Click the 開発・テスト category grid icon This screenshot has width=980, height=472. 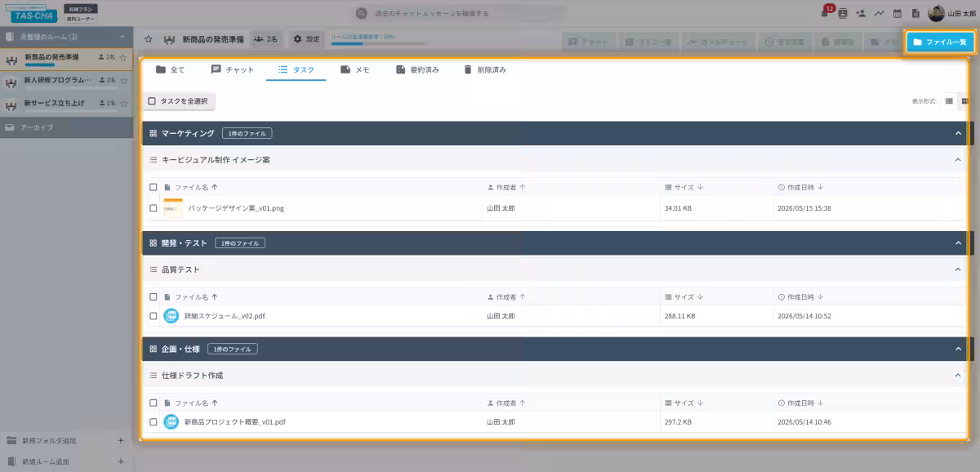click(153, 243)
